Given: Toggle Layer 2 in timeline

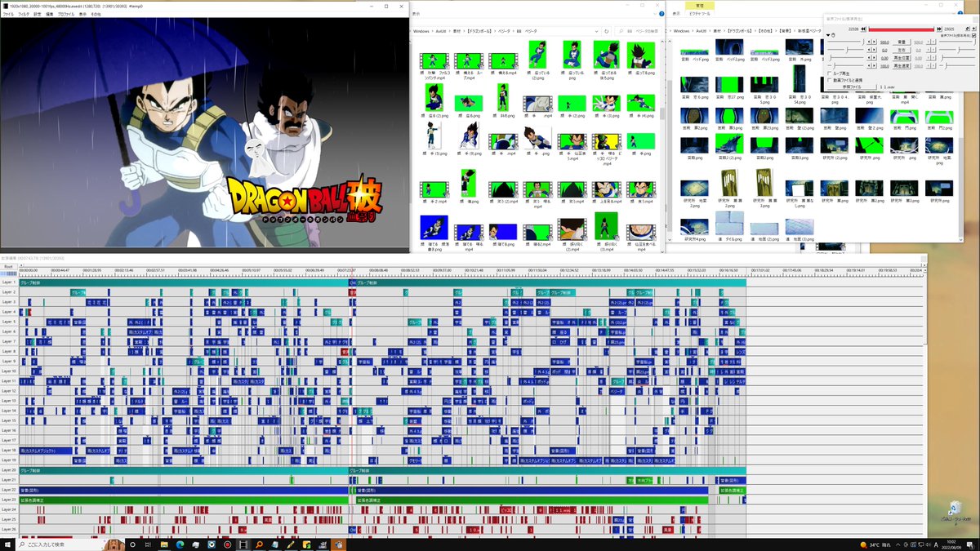Looking at the screenshot, I should click(x=8, y=292).
